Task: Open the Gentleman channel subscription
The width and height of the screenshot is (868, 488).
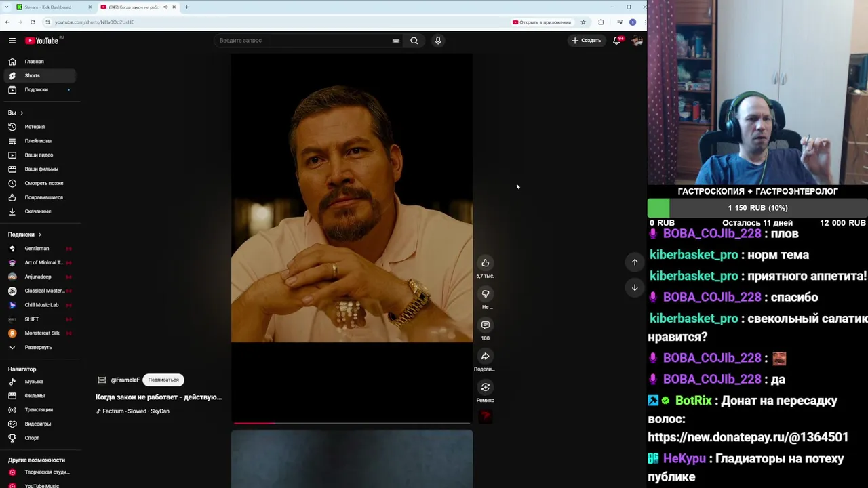Action: (39, 249)
